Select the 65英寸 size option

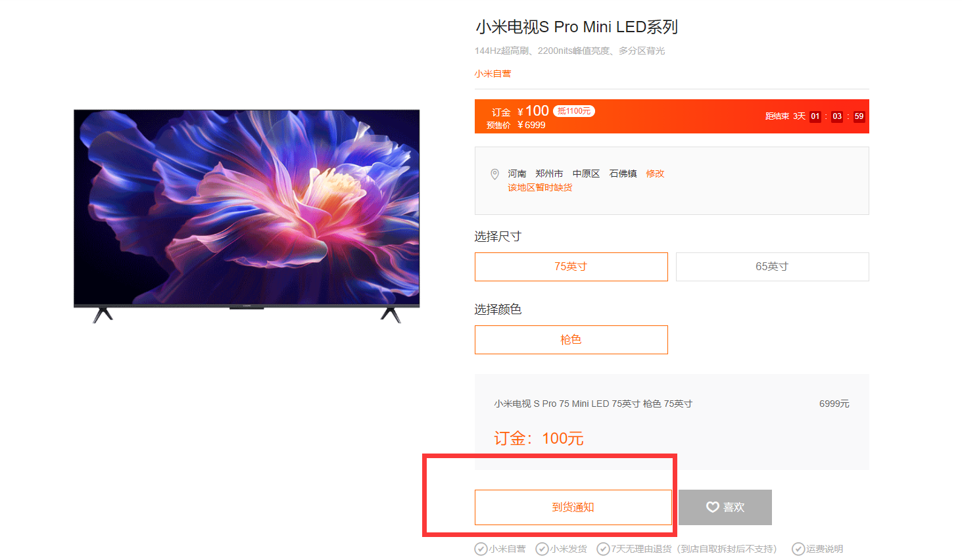pos(772,267)
